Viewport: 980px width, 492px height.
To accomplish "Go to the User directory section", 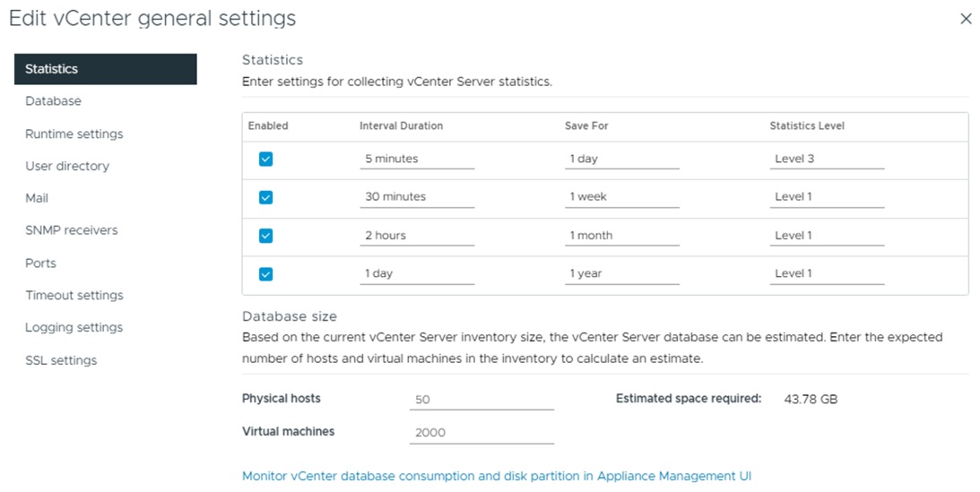I will [x=67, y=166].
